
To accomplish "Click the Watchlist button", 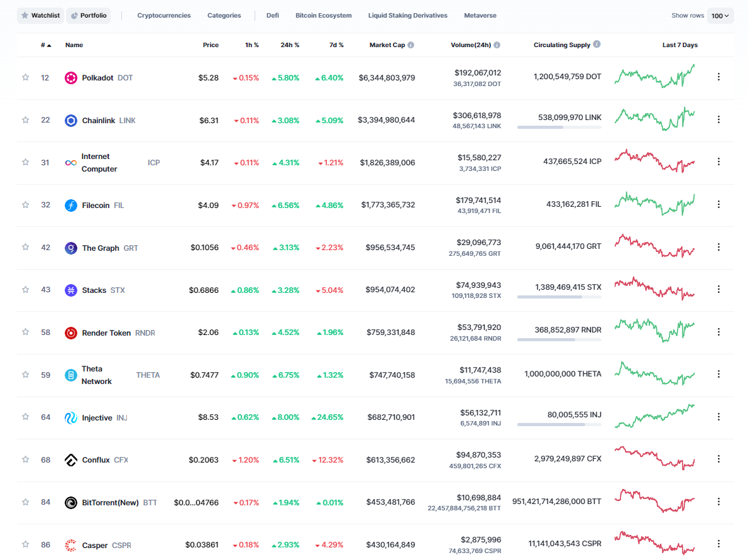I will [x=40, y=16].
